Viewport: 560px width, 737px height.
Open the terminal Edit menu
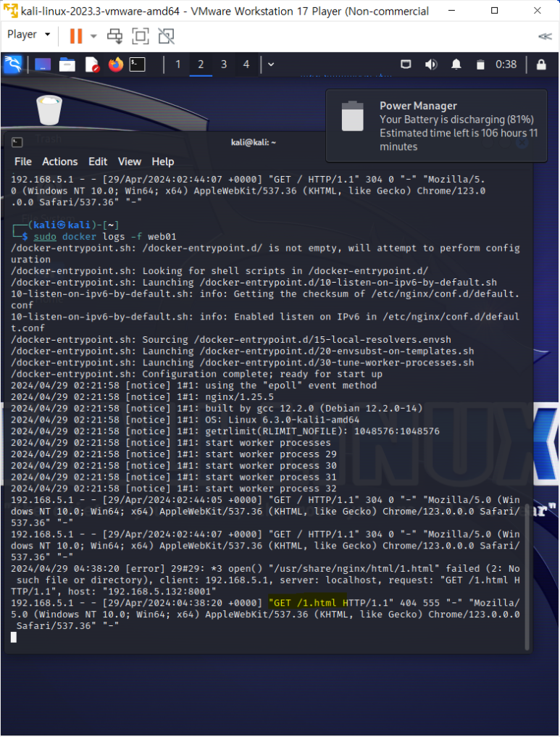point(98,162)
